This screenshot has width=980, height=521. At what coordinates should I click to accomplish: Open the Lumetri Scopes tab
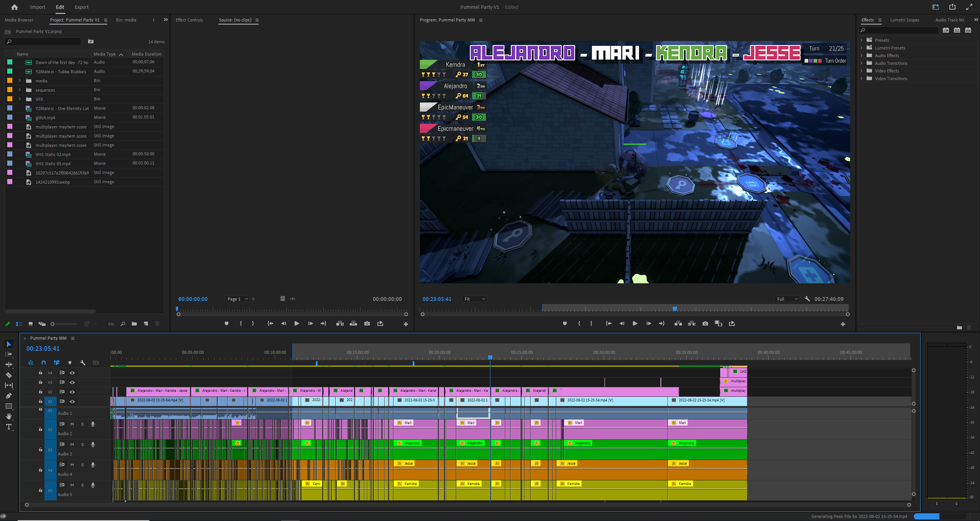click(905, 20)
